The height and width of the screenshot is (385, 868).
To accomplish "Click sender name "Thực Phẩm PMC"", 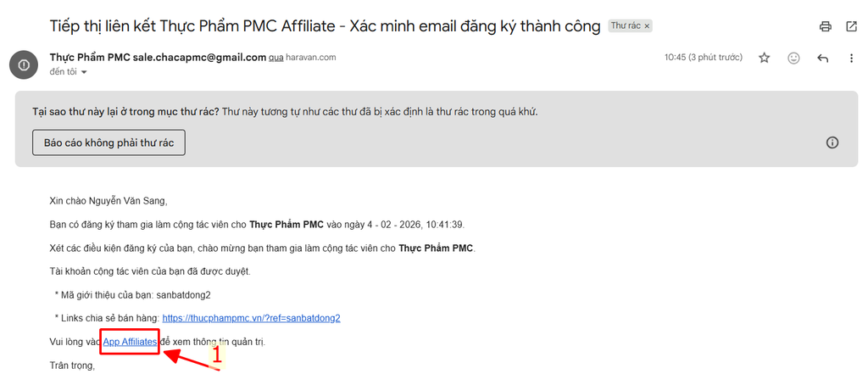I will click(x=91, y=58).
